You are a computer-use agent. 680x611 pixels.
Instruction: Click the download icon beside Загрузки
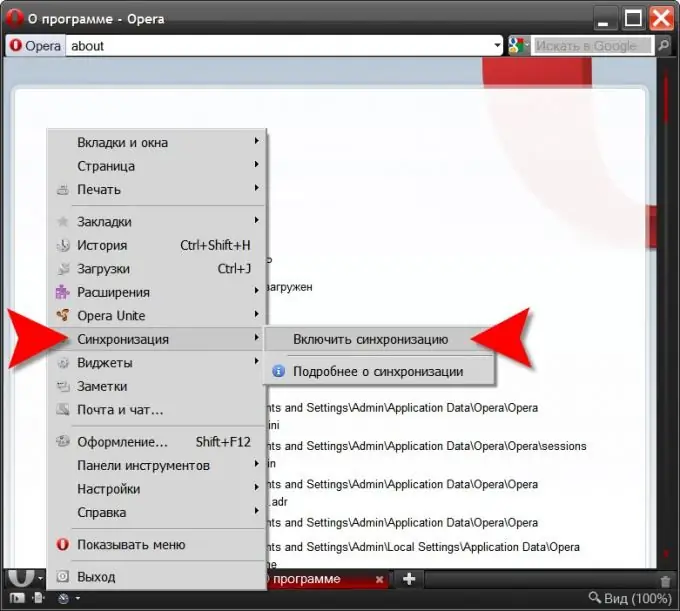point(63,269)
